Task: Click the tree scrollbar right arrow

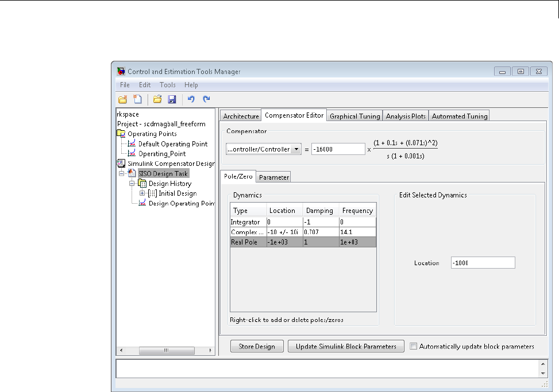Action: (210, 350)
